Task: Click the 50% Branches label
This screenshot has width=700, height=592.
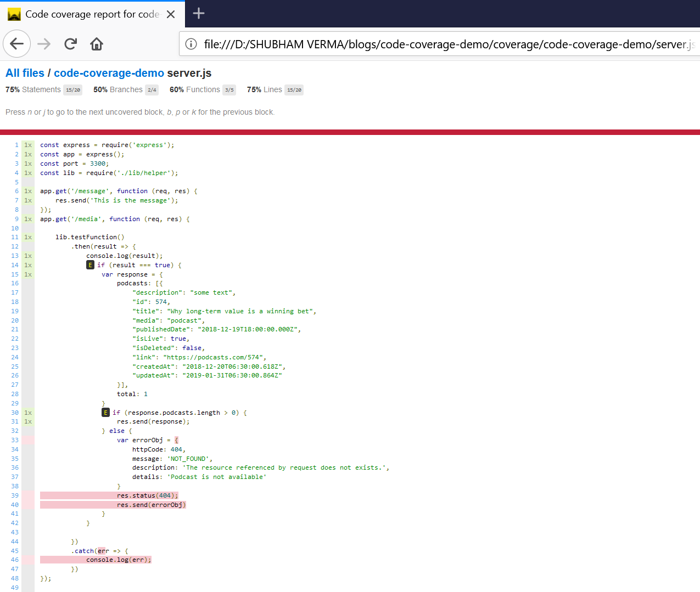Action: click(118, 89)
